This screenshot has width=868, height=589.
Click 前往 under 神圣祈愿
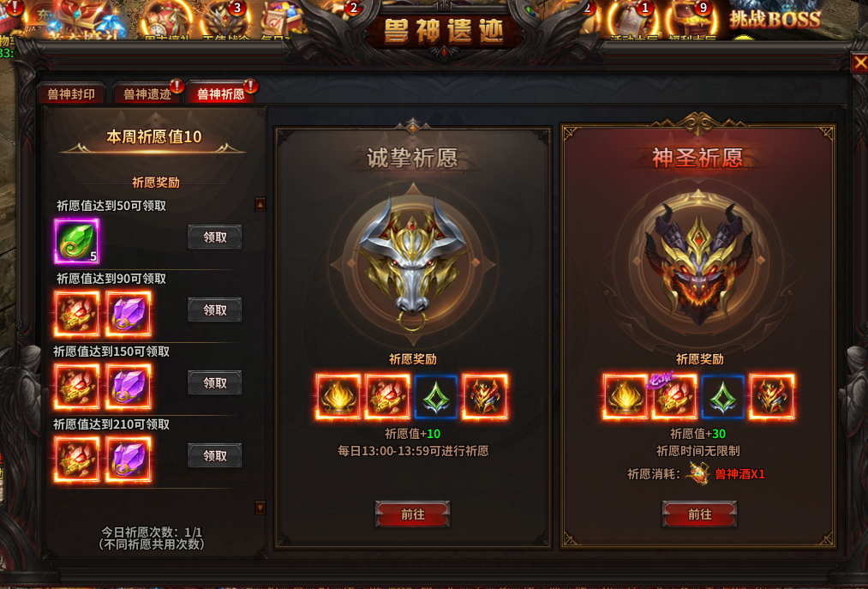[x=699, y=514]
